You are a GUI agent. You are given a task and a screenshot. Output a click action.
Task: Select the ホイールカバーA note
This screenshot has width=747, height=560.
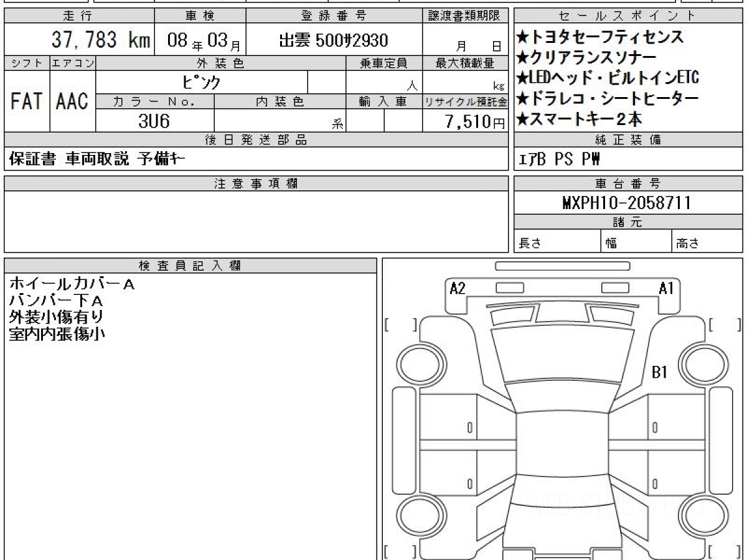point(72,284)
